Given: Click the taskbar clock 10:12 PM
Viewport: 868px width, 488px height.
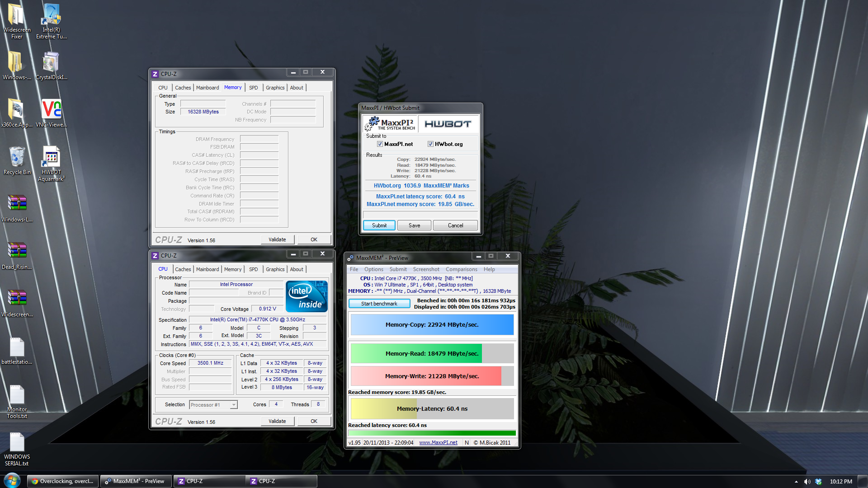Looking at the screenshot, I should coord(841,482).
